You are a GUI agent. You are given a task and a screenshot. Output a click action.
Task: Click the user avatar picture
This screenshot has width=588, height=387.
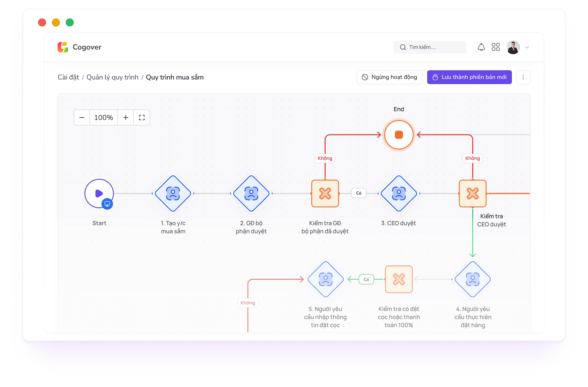click(x=513, y=47)
